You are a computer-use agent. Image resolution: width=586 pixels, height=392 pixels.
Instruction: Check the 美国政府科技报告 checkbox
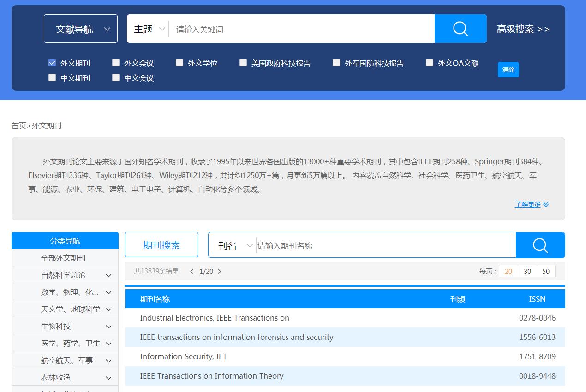[x=243, y=63]
